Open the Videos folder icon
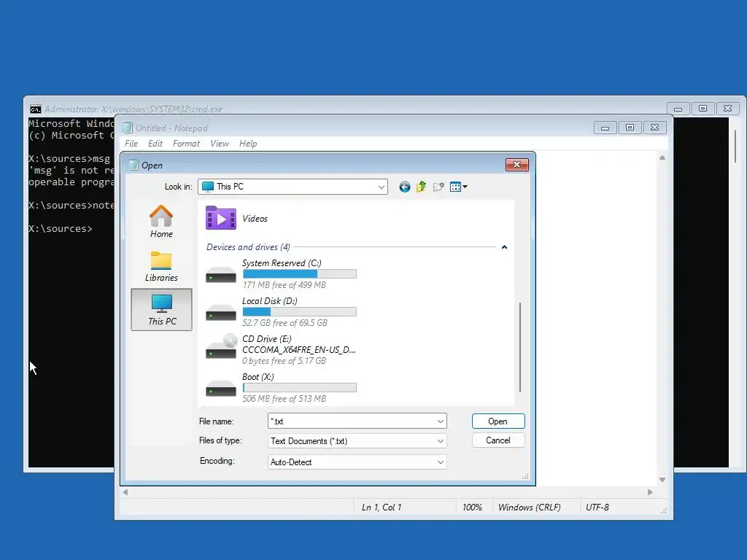Viewport: 747px width, 560px height. pos(220,218)
